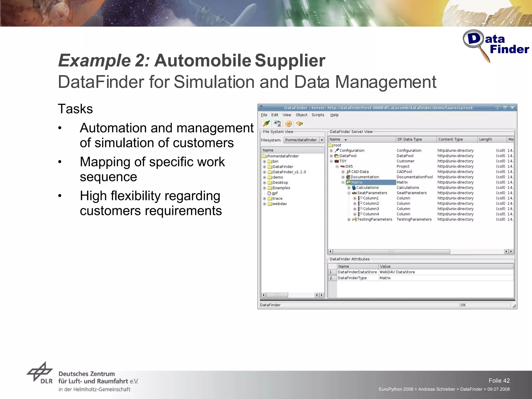Click the Column4 icon
The width and height of the screenshot is (532, 399).
(x=360, y=214)
